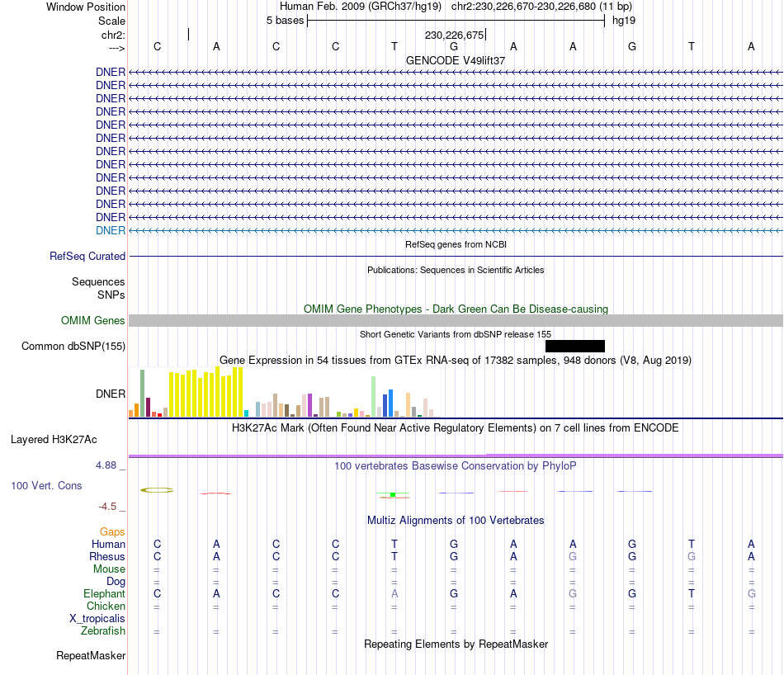The image size is (784, 675).
Task: Select the Dog alignment row label
Action: click(116, 582)
